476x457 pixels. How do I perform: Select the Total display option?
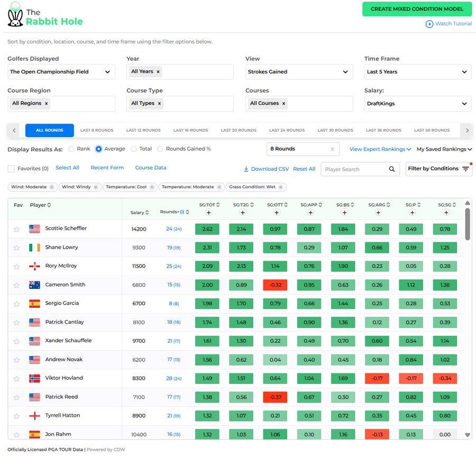coord(134,149)
